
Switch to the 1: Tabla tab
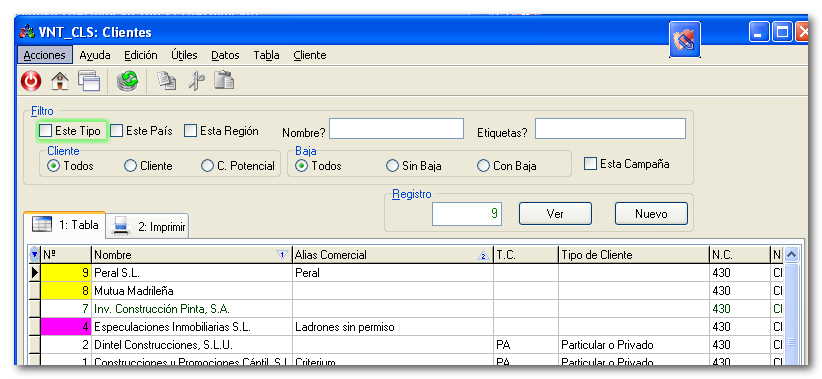(65, 225)
